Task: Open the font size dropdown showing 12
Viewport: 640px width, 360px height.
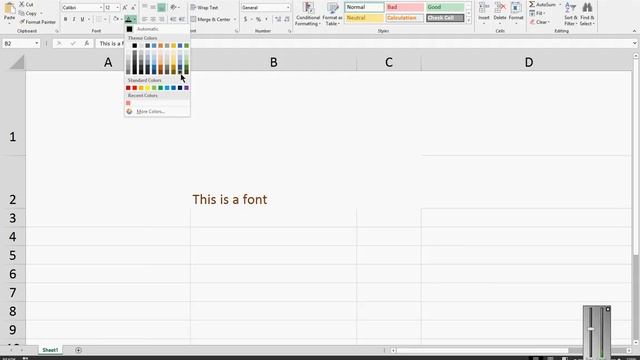Action: click(118, 8)
